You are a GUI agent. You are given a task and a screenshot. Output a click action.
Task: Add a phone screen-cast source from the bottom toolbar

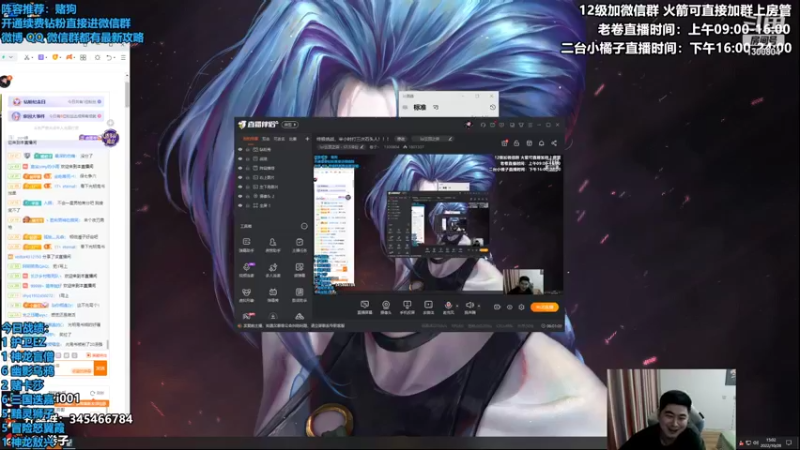pos(407,305)
